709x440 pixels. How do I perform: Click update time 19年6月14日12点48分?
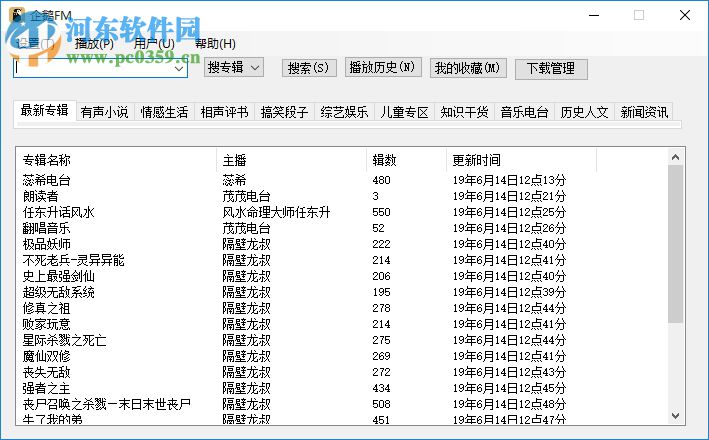click(509, 404)
